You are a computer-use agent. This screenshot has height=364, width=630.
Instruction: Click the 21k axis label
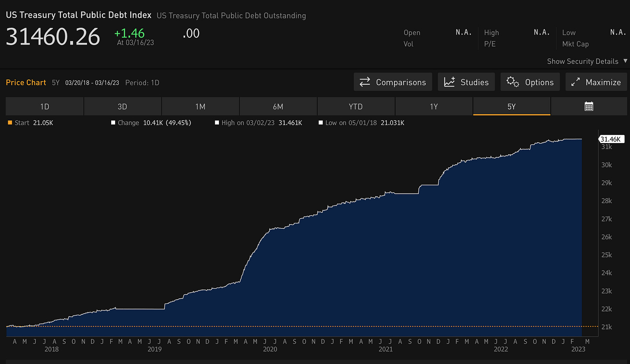pos(607,327)
